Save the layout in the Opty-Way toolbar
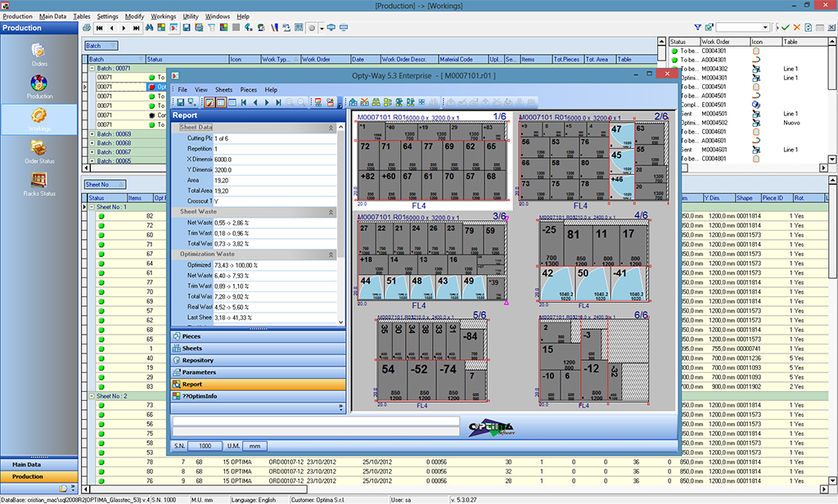 [181, 102]
